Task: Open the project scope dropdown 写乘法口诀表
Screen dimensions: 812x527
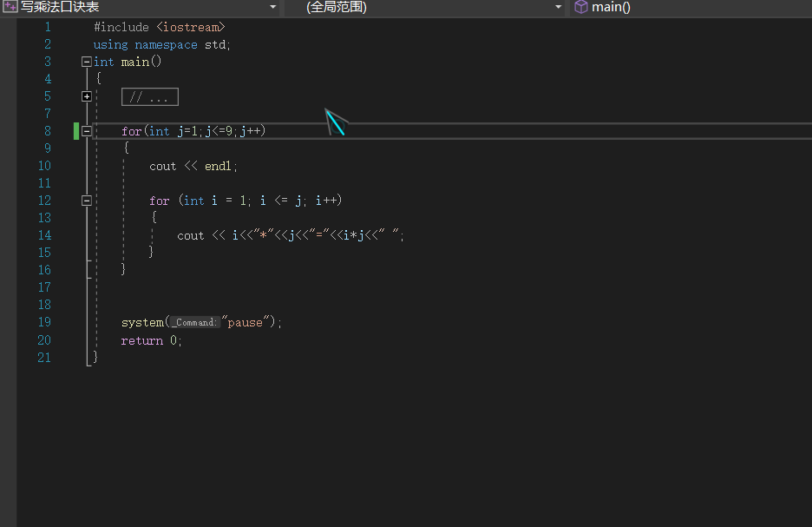Action: tap(140, 7)
